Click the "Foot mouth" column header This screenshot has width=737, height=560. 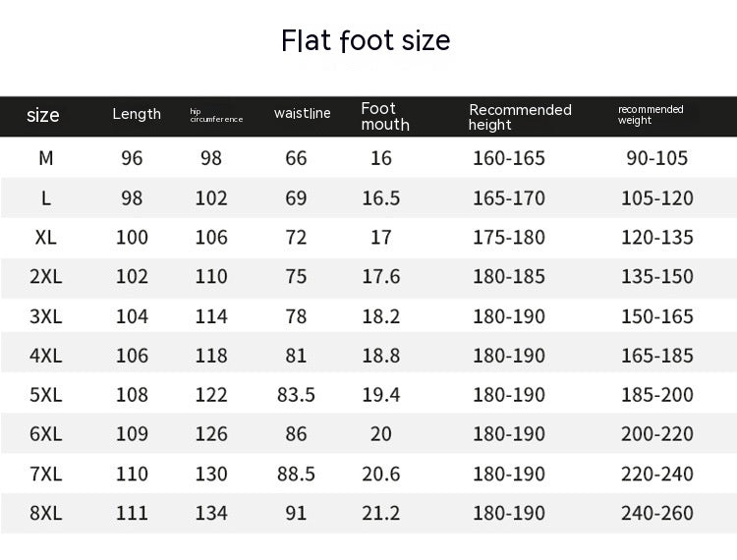(384, 116)
